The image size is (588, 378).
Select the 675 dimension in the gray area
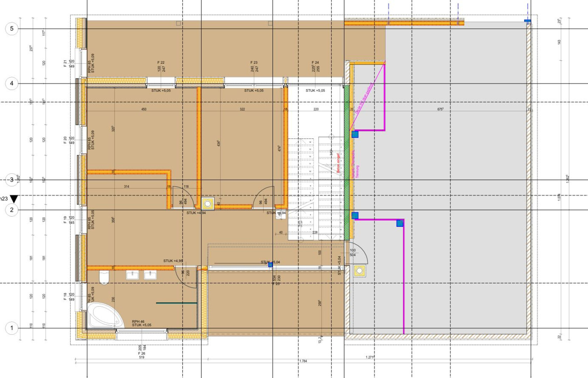(x=440, y=109)
